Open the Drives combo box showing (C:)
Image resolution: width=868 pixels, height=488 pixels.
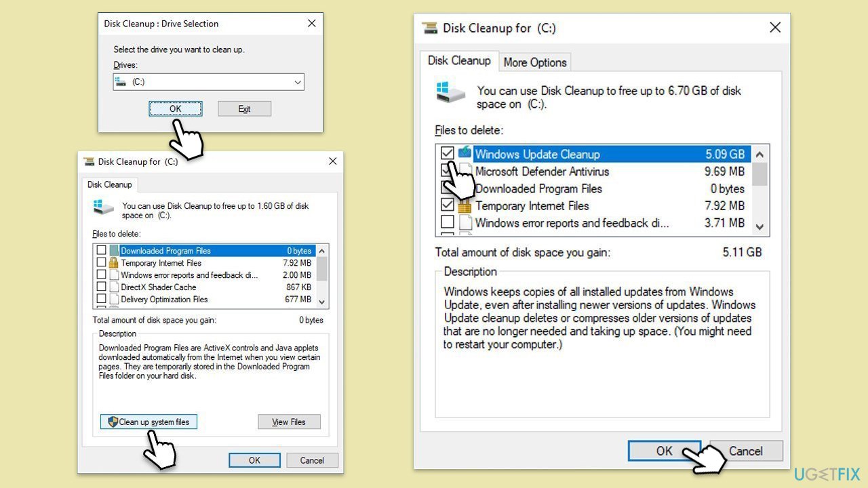click(208, 82)
